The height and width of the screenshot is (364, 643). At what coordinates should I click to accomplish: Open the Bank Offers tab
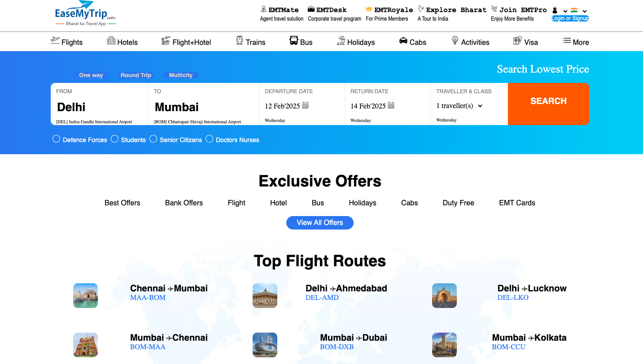[184, 203]
